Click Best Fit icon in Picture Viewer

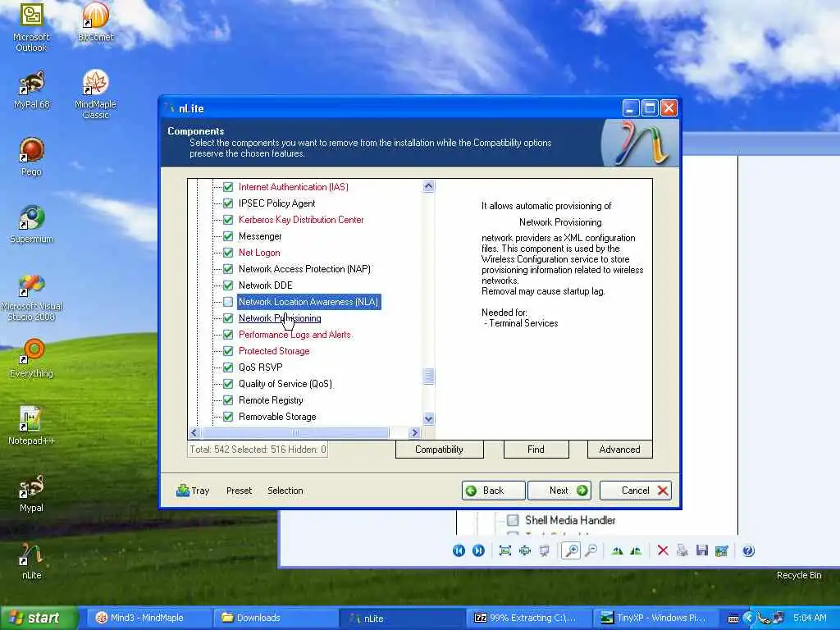(505, 550)
